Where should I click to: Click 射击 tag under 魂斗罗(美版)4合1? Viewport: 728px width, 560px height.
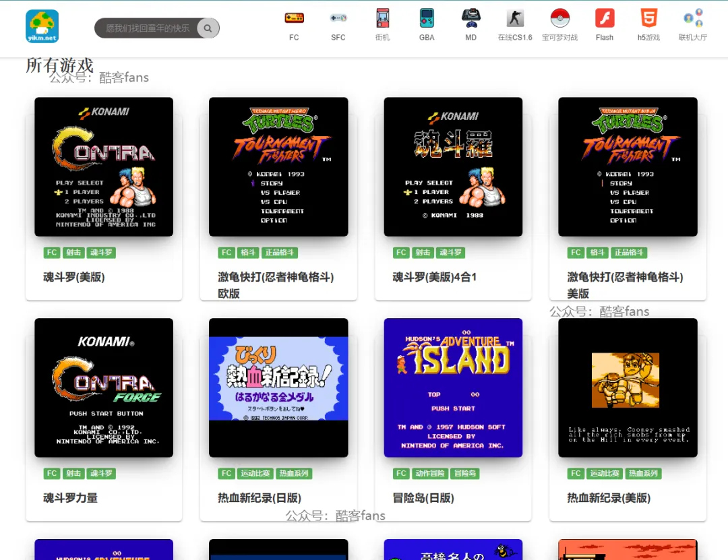423,253
